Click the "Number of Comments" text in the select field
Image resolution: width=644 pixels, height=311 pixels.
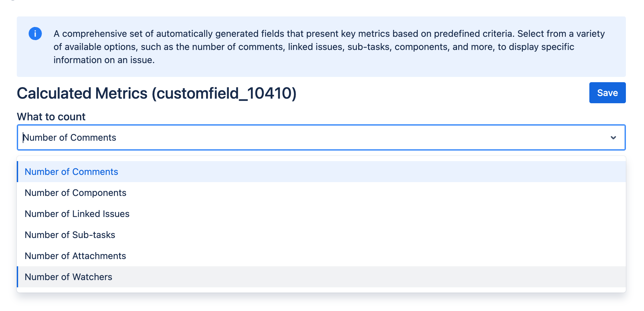click(70, 137)
